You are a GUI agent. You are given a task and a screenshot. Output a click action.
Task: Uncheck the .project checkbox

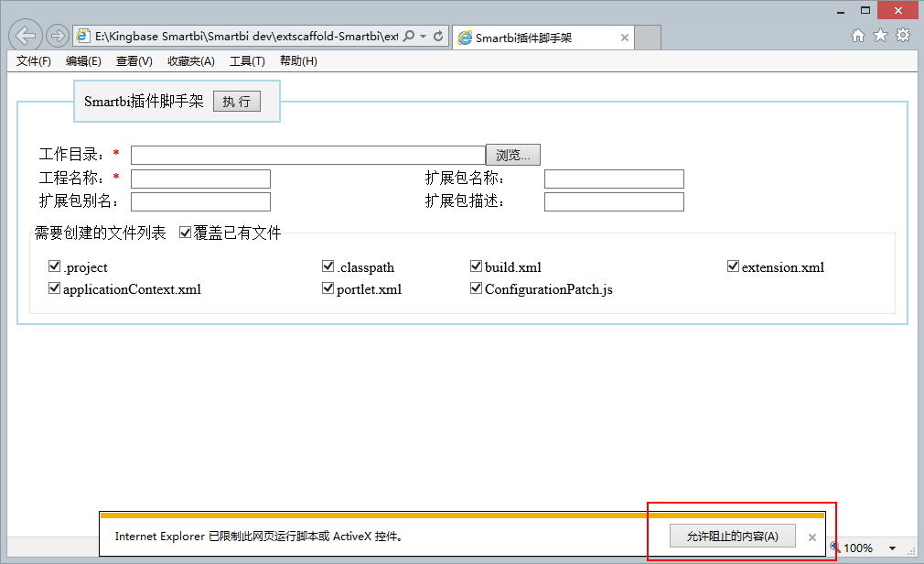(54, 266)
